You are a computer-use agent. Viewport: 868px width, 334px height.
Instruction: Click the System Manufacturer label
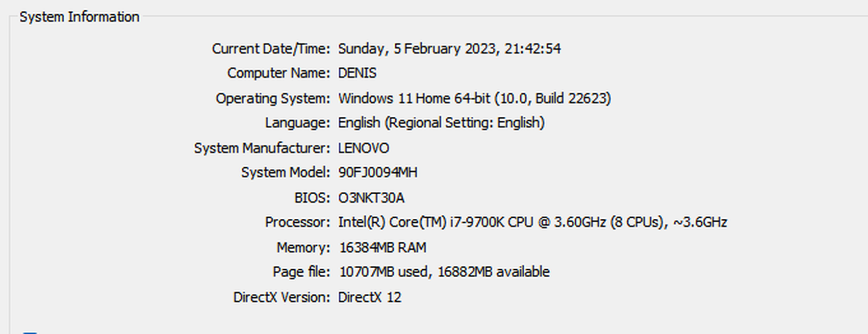tap(262, 148)
